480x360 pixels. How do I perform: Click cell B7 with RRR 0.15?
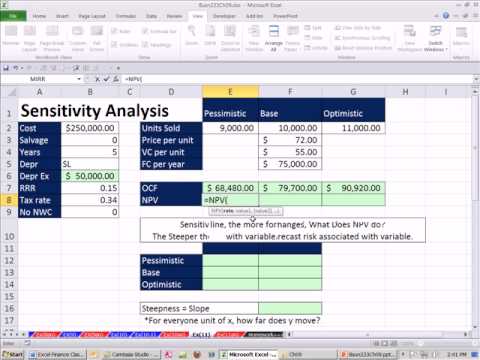point(90,188)
